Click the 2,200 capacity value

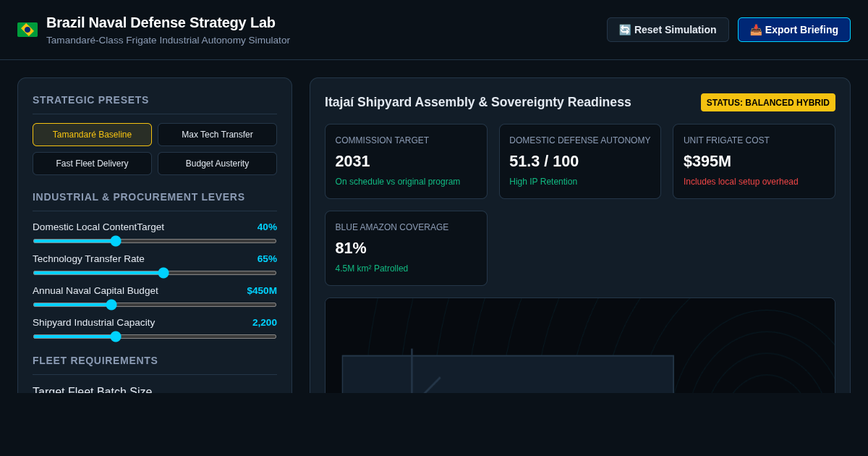tap(265, 322)
